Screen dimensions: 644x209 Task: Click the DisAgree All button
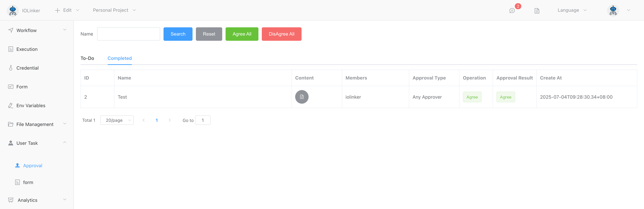pos(281,34)
